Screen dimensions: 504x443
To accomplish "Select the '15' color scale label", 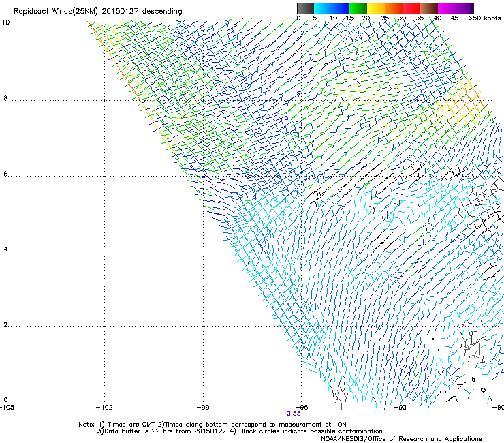I will 349,18.
